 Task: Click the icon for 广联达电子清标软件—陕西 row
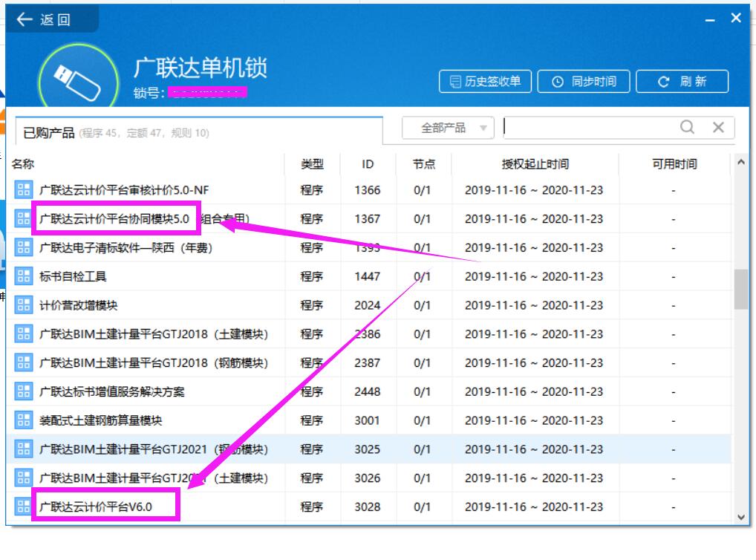tap(23, 247)
